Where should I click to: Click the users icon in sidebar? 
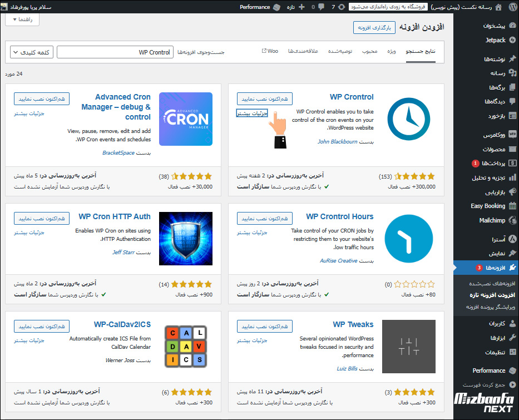[x=512, y=323]
